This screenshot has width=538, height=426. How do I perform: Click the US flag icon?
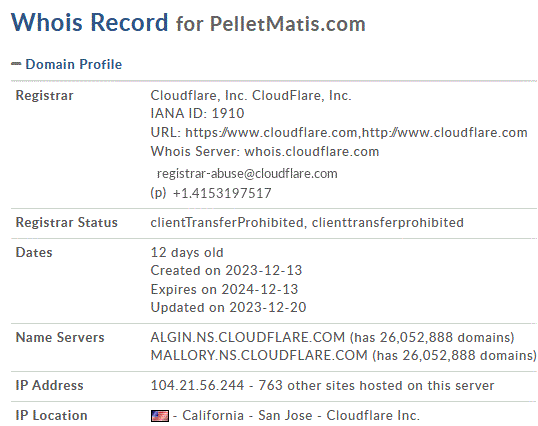(160, 416)
